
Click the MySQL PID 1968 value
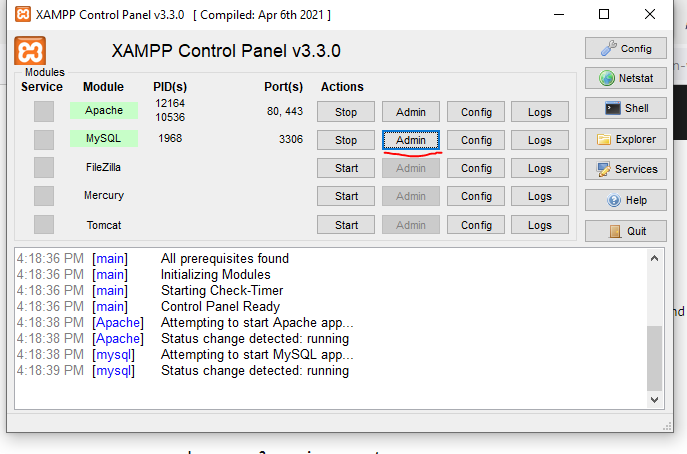[170, 138]
